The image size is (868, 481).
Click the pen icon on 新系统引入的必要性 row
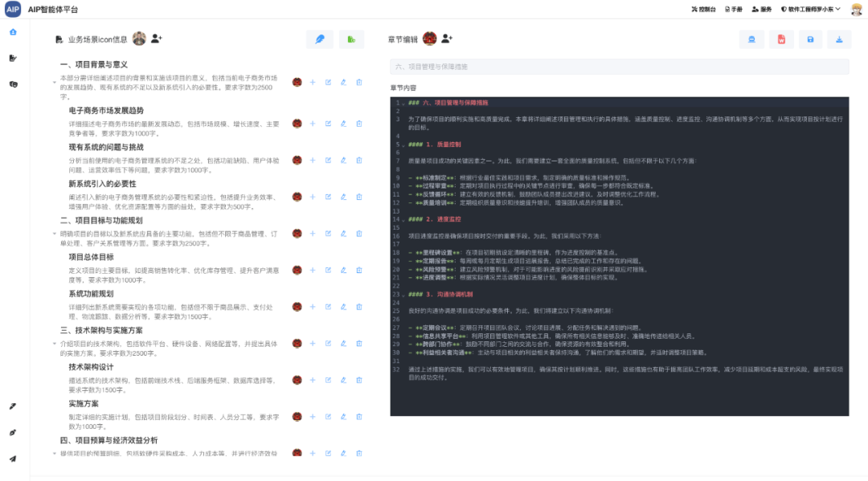pos(344,197)
